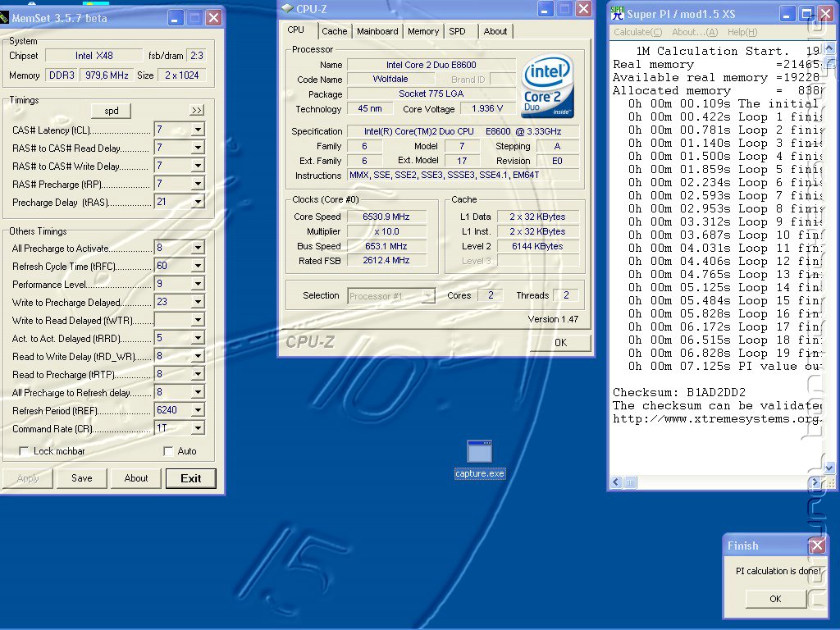
Task: Click the Super PI scroll up arrow
Action: click(829, 48)
